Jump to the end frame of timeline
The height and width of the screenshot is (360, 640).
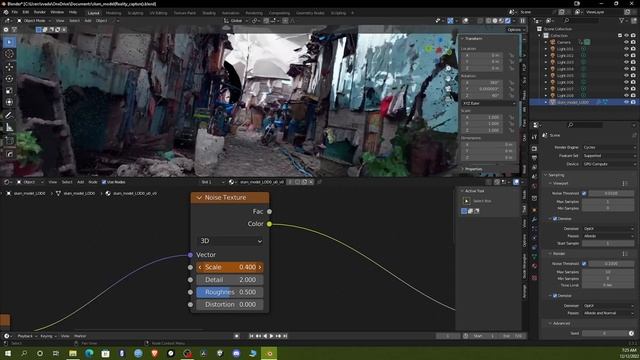coord(285,336)
